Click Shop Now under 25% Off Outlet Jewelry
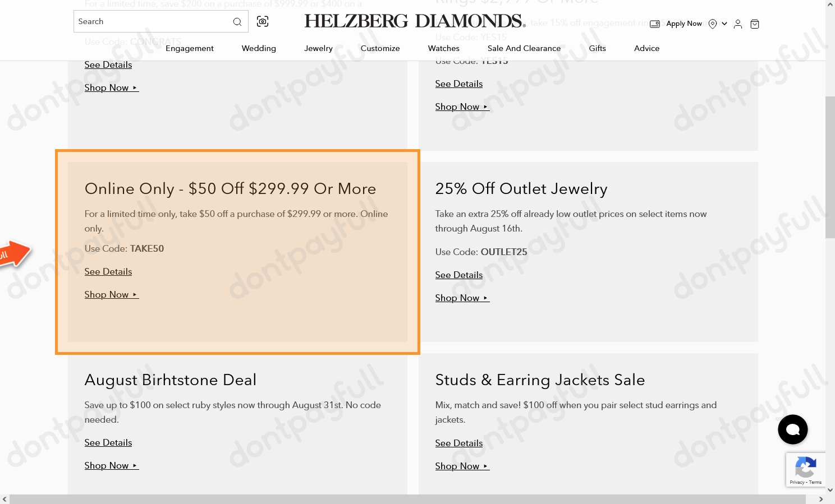Image resolution: width=835 pixels, height=504 pixels. click(458, 298)
